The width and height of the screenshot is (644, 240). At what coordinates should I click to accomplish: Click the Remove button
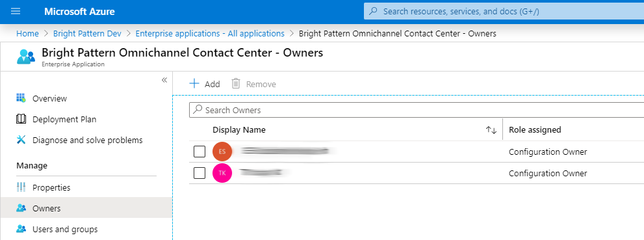[x=253, y=84]
